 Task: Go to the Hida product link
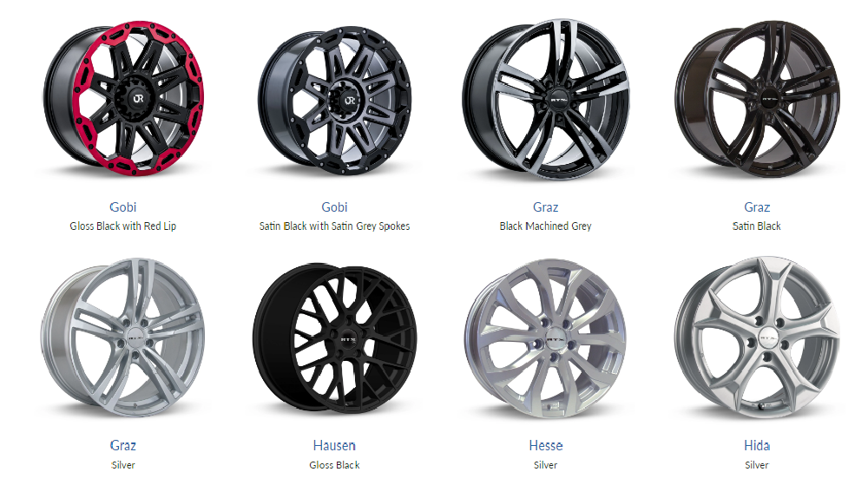[x=757, y=446]
